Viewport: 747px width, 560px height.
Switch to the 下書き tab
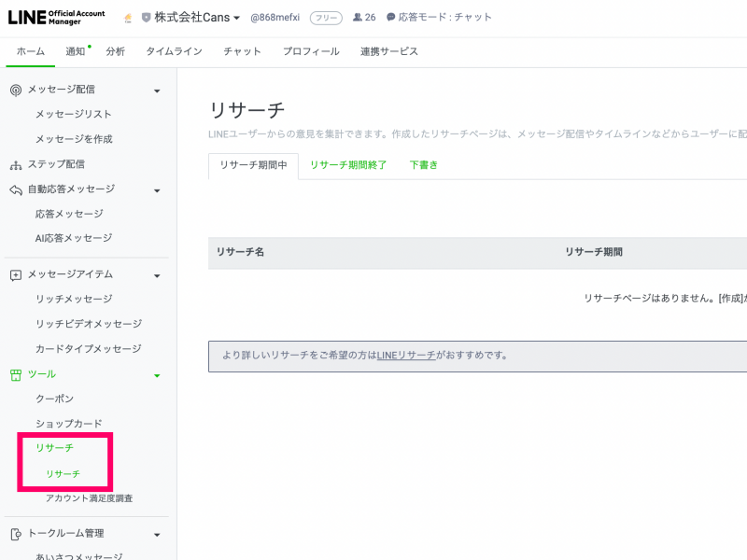point(423,165)
